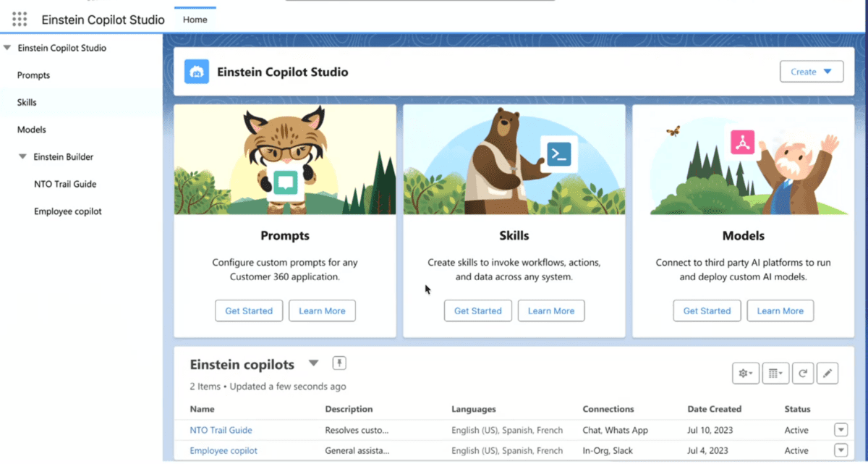This screenshot has height=464, width=868.
Task: Collapse the Einstein Copilot Studio tree node
Action: [7, 48]
